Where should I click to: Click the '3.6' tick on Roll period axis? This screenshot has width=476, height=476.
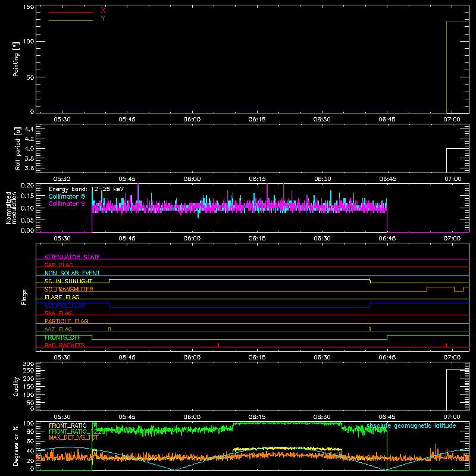pyautogui.click(x=29, y=168)
